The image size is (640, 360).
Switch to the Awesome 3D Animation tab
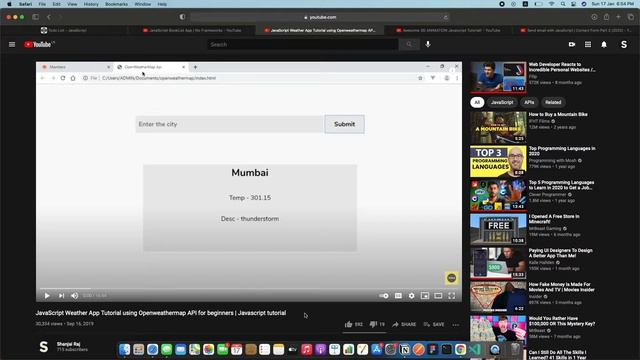tap(448, 30)
